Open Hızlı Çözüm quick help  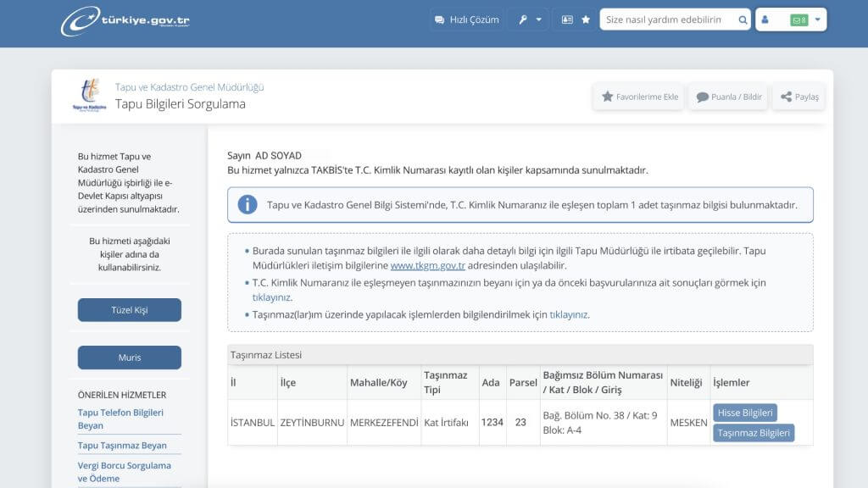tap(467, 20)
